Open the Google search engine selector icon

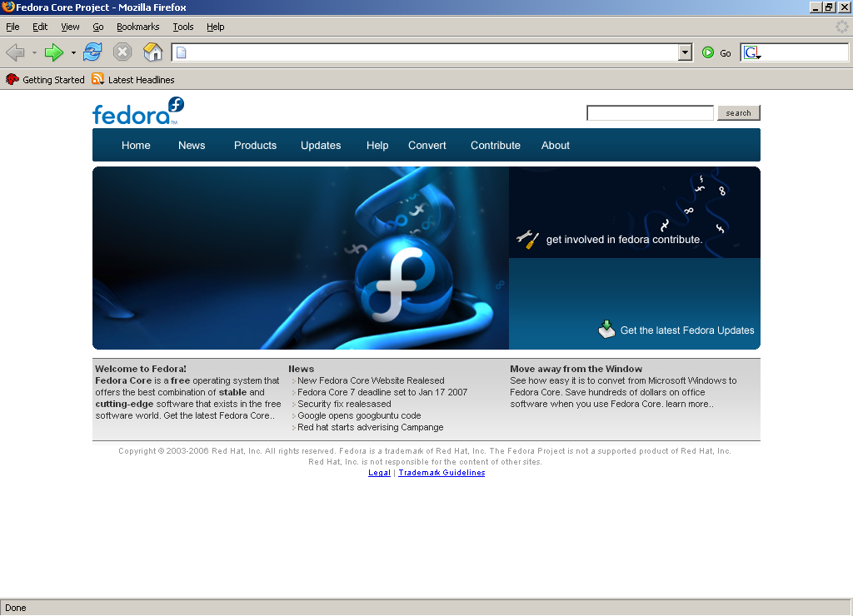click(752, 52)
